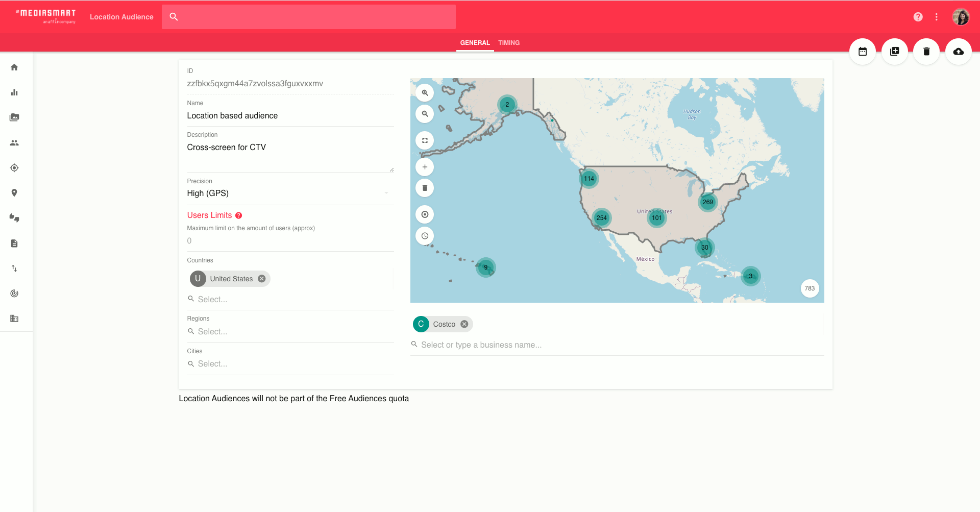Click the 254 cluster marker on map
Viewport: 980px width, 512px height.
pyautogui.click(x=602, y=218)
